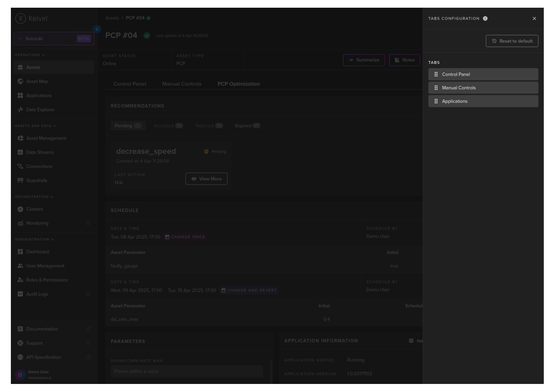Open Data Explorer in sidebar
The height and width of the screenshot is (392, 555).
coord(40,110)
